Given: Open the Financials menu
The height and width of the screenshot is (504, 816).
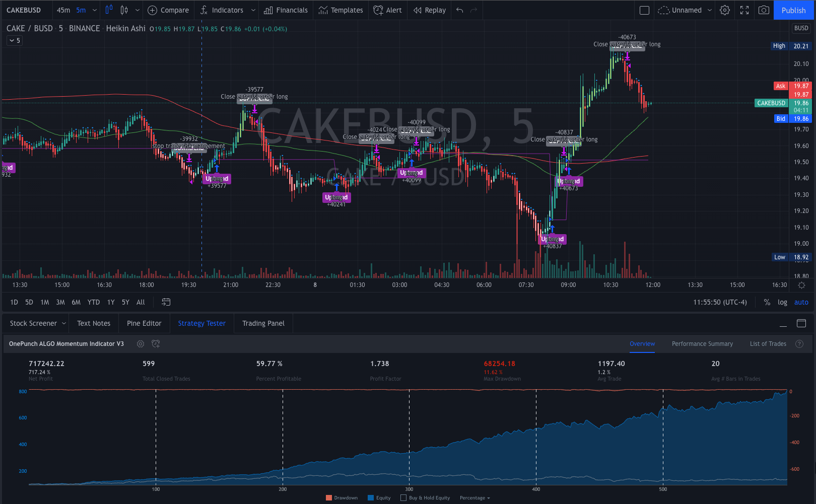Looking at the screenshot, I should click(x=286, y=10).
